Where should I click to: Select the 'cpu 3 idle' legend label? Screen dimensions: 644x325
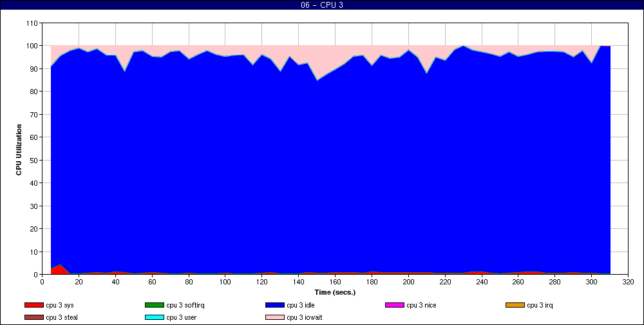click(301, 305)
